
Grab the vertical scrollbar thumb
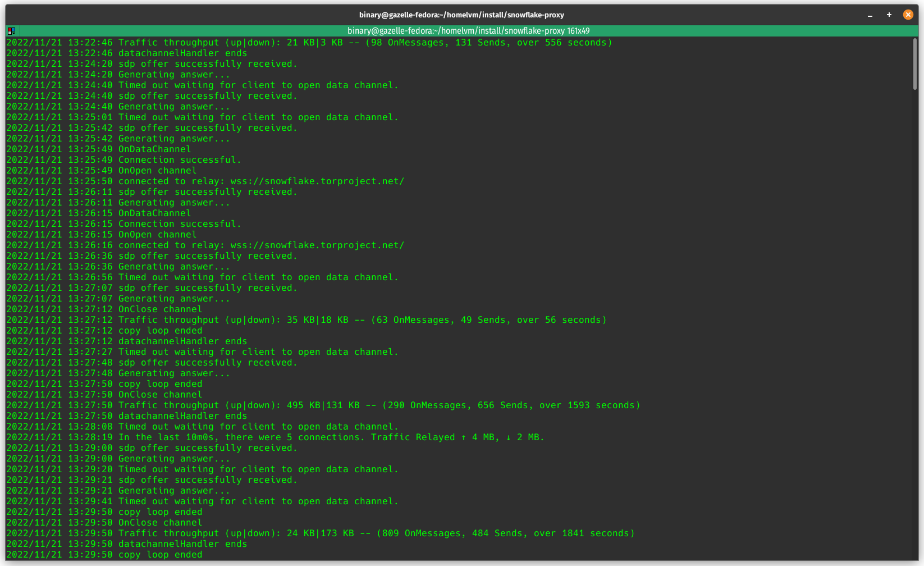915,63
